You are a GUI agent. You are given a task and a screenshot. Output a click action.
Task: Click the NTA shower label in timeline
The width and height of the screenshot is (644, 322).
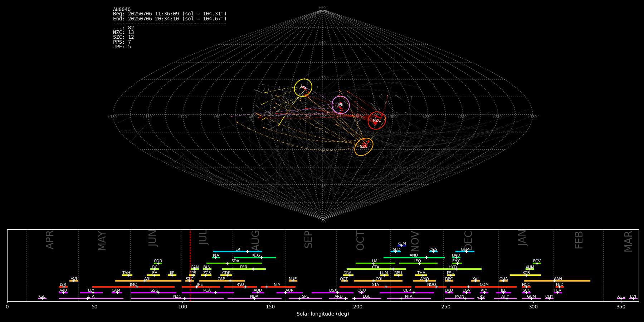(x=409, y=297)
